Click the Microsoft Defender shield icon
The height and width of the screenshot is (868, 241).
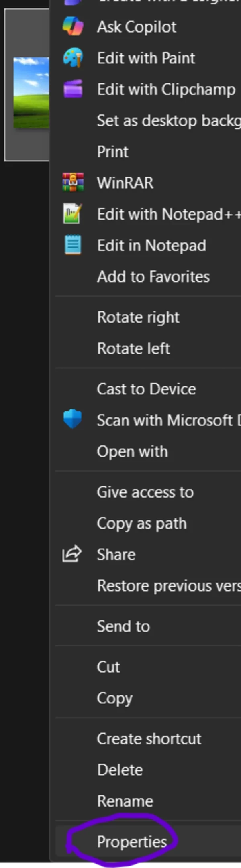[x=73, y=420]
